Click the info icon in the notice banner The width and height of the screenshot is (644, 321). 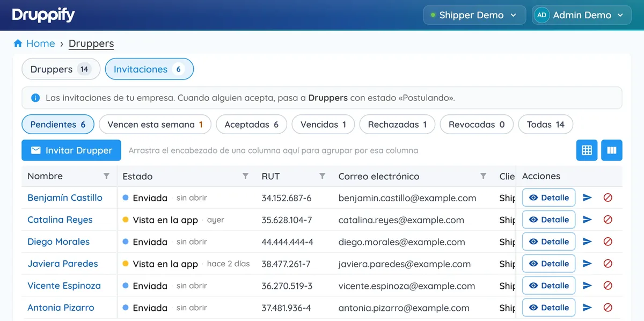point(35,98)
